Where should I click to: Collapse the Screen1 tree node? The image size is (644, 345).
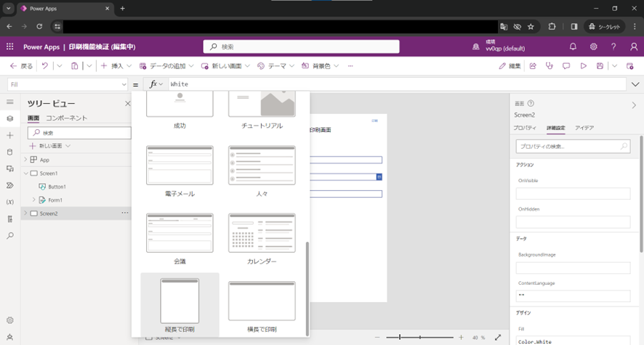25,173
